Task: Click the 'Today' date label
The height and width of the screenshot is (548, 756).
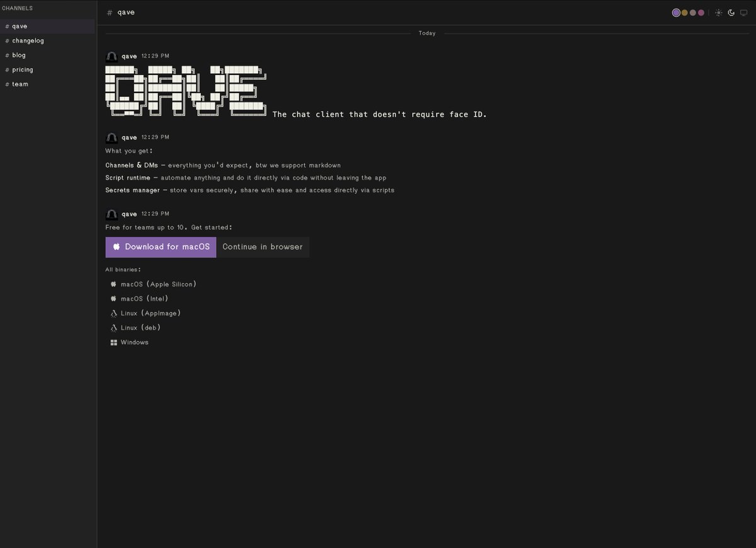Action: coord(427,33)
